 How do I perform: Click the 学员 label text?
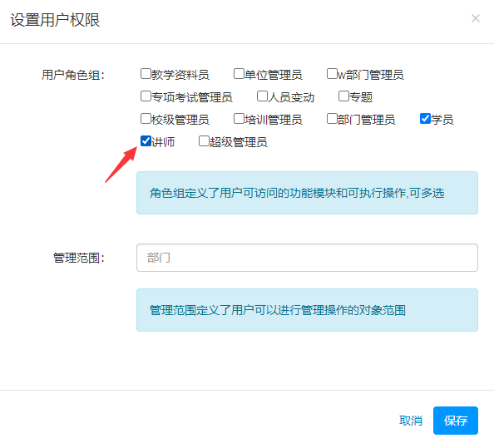click(442, 120)
